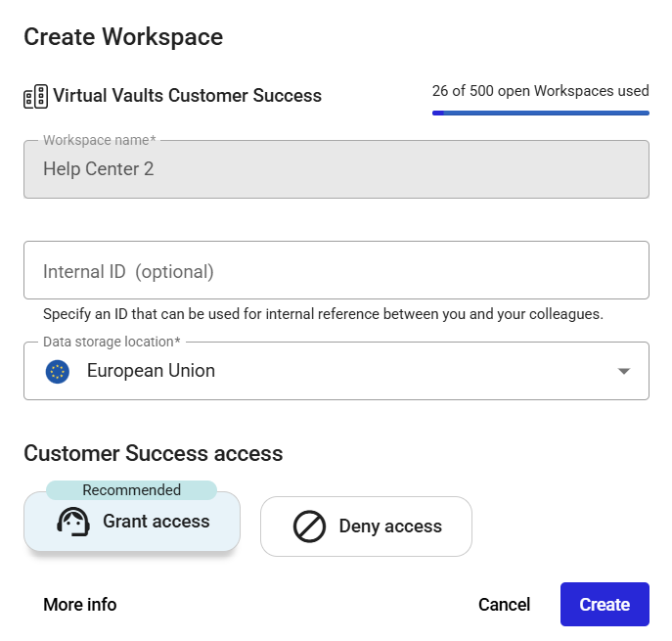Click the prohibited circle deny icon
Image resolution: width=672 pixels, height=641 pixels.
309,527
